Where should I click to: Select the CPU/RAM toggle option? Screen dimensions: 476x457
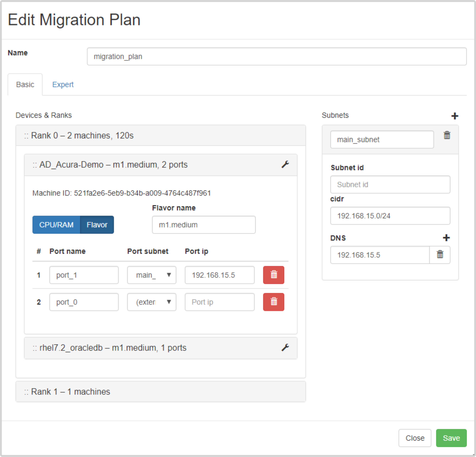[x=56, y=225]
